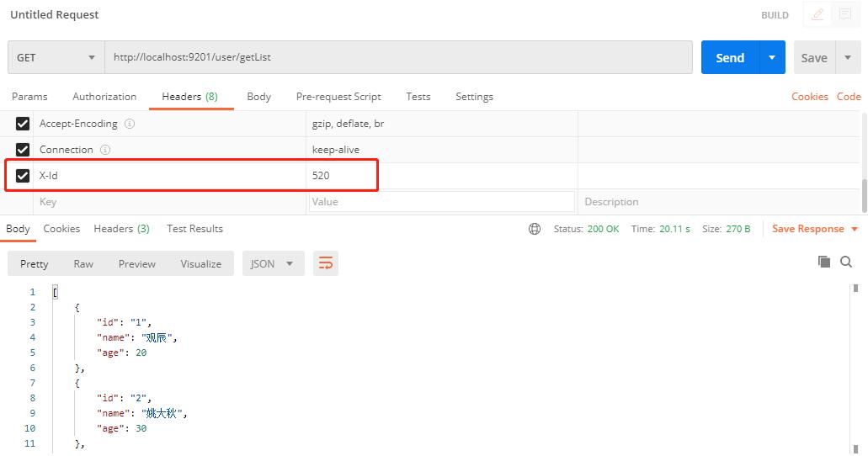
Task: Click the info icon beside Connection
Action: point(105,150)
